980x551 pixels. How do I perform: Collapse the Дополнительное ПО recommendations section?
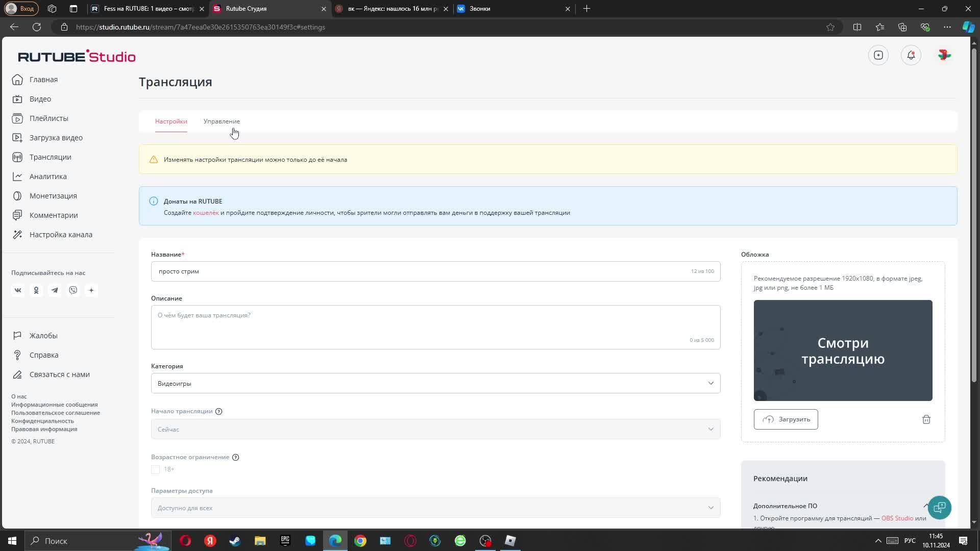pyautogui.click(x=925, y=506)
